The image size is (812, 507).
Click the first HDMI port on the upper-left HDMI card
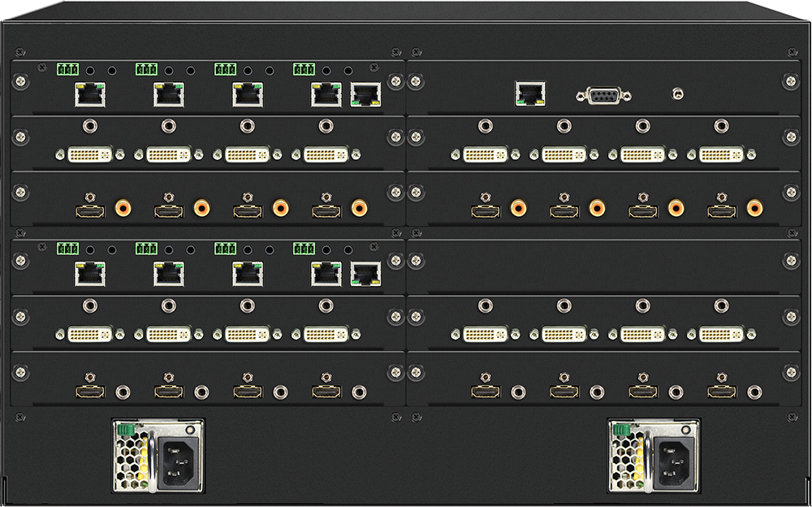[90, 211]
